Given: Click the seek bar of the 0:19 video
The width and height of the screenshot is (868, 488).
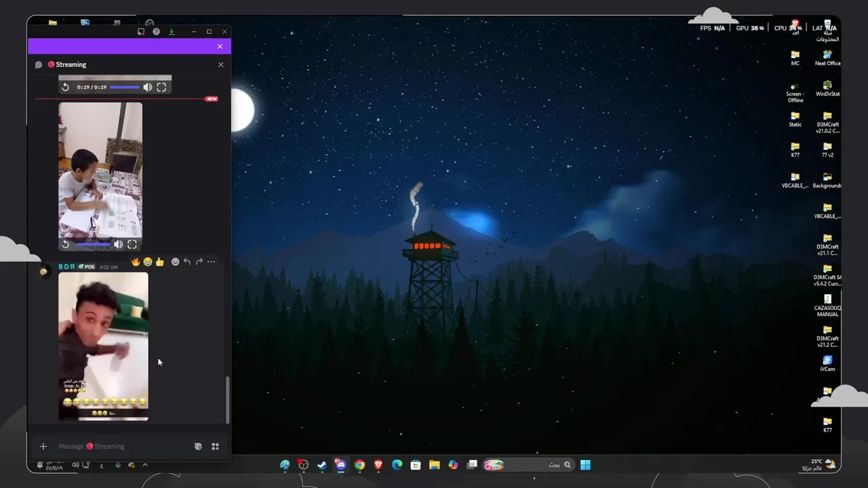Looking at the screenshot, I should [x=125, y=87].
